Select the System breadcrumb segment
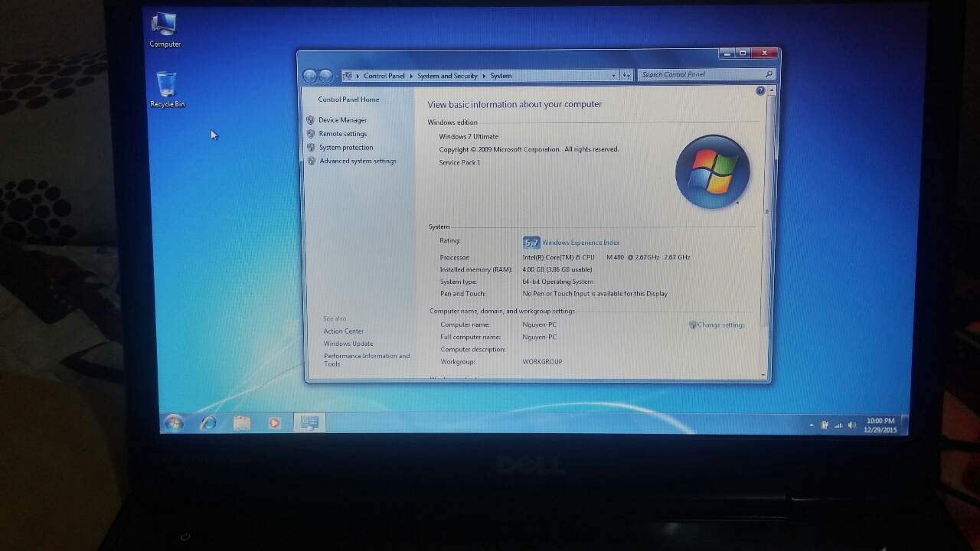 pyautogui.click(x=501, y=76)
